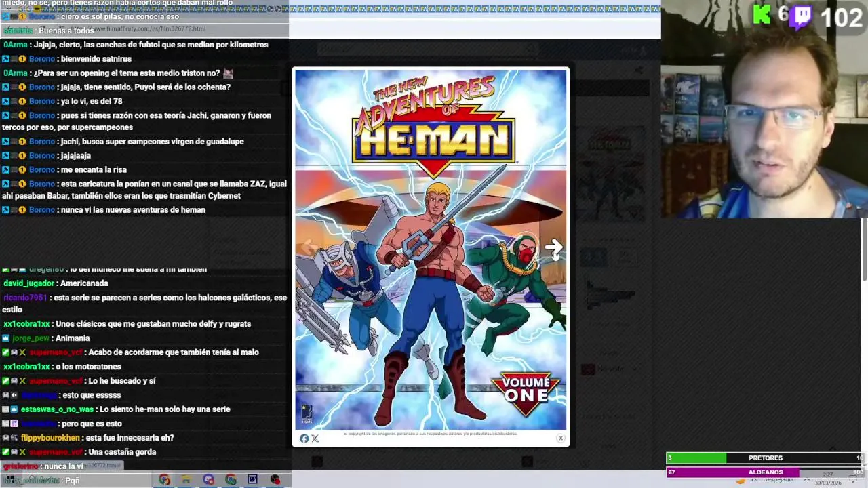Share poster on Facebook icon
Image resolution: width=868 pixels, height=488 pixels.
click(304, 439)
